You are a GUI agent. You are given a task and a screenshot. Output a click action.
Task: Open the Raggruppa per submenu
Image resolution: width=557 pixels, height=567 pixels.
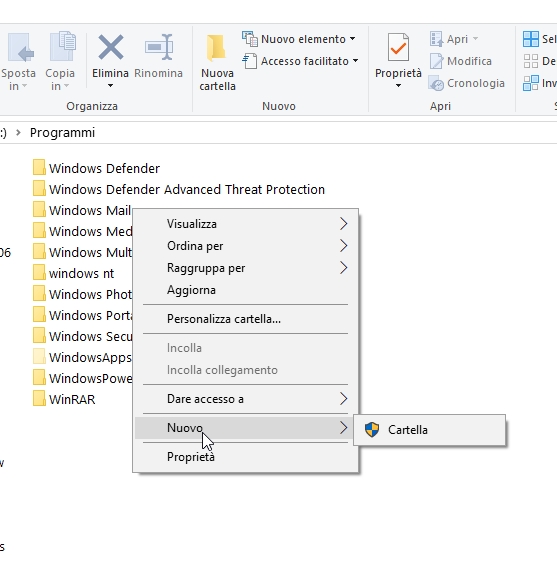coord(245,268)
